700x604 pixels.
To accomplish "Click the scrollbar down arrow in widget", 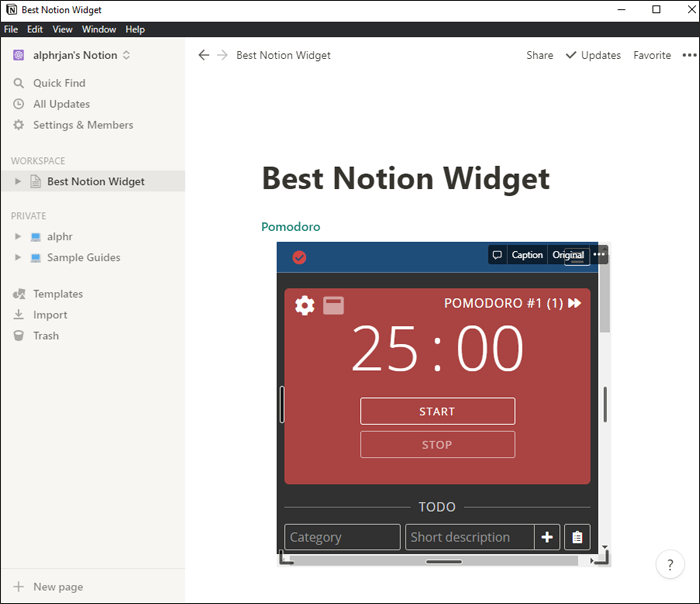I will click(x=604, y=546).
